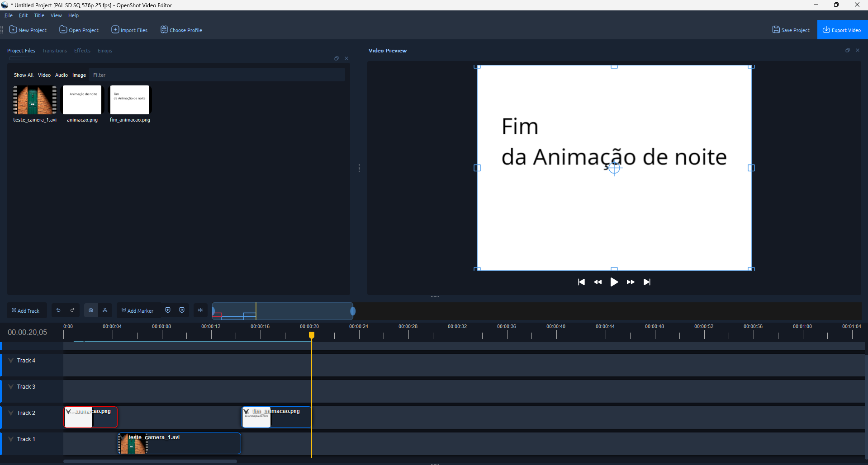The height and width of the screenshot is (465, 868).
Task: Float the Project Files panel
Action: click(337, 58)
